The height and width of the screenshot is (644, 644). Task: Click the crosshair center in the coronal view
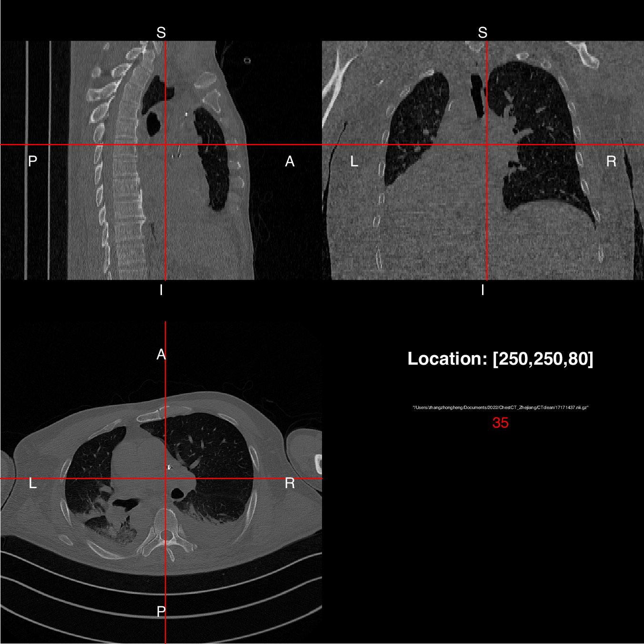(x=487, y=144)
